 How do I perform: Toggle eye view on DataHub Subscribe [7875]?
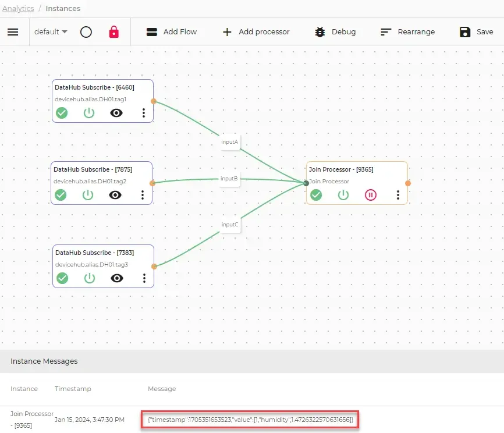tap(115, 195)
